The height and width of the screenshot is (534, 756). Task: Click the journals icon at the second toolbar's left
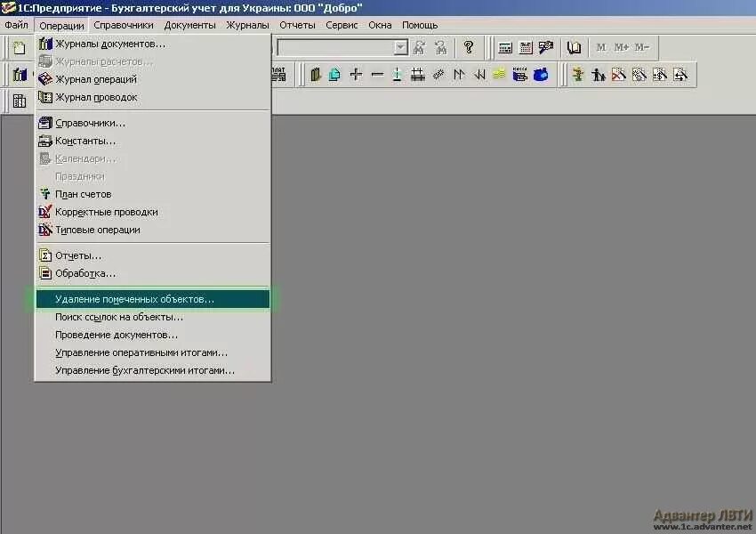20,75
